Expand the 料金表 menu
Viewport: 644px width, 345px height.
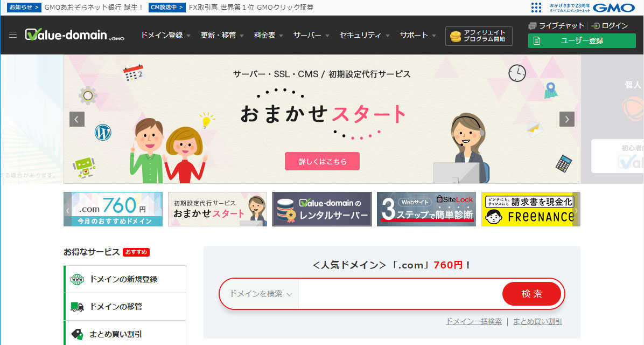(269, 36)
